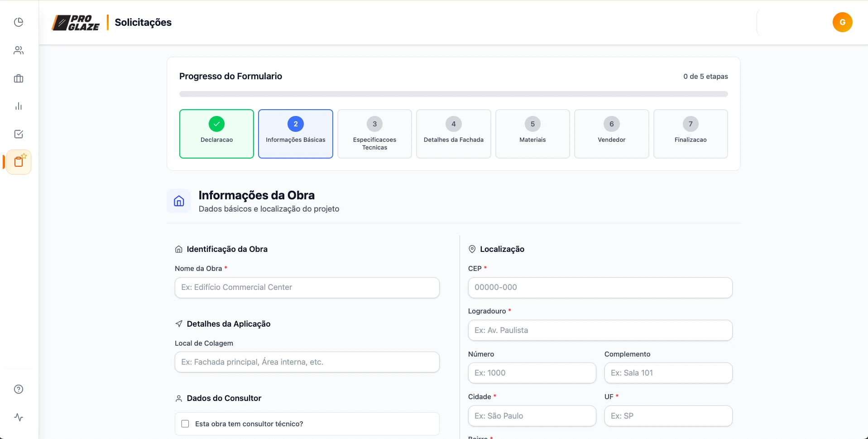Focus the Complemento input field
Viewport: 868px width, 439px height.
pyautogui.click(x=668, y=373)
